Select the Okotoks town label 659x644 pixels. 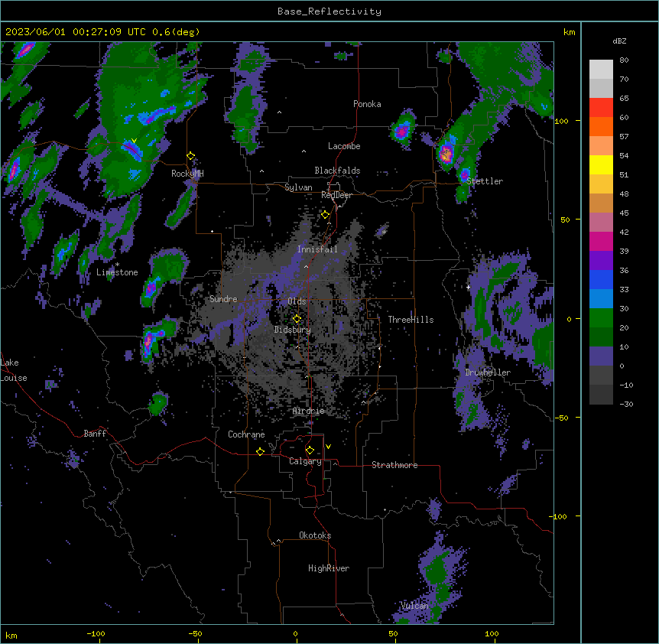point(315,535)
